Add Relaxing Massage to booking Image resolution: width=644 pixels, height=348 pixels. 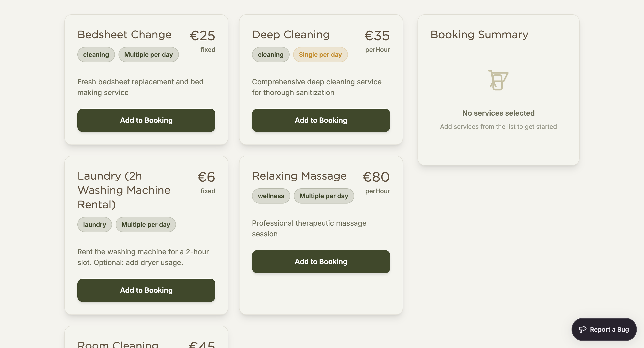point(321,261)
